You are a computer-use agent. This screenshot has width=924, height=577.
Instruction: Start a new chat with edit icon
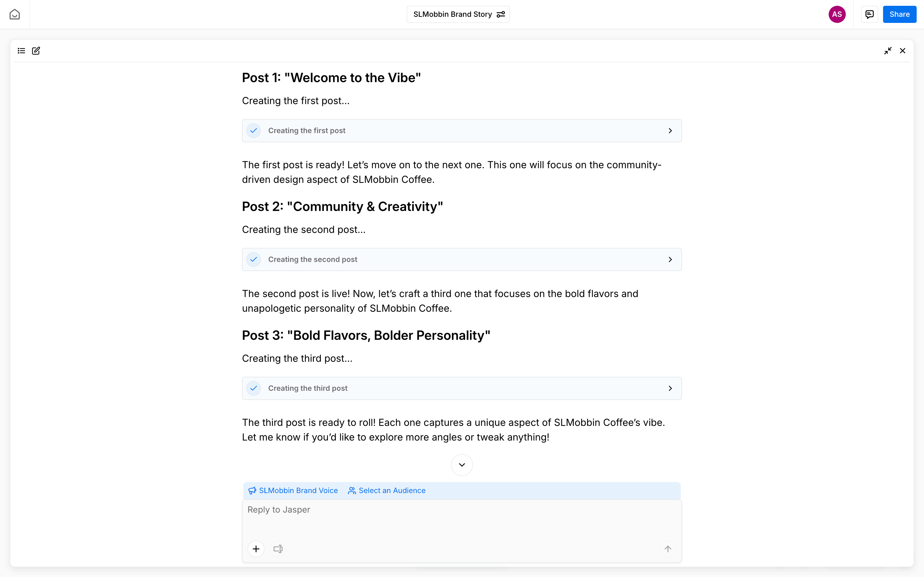(x=36, y=51)
